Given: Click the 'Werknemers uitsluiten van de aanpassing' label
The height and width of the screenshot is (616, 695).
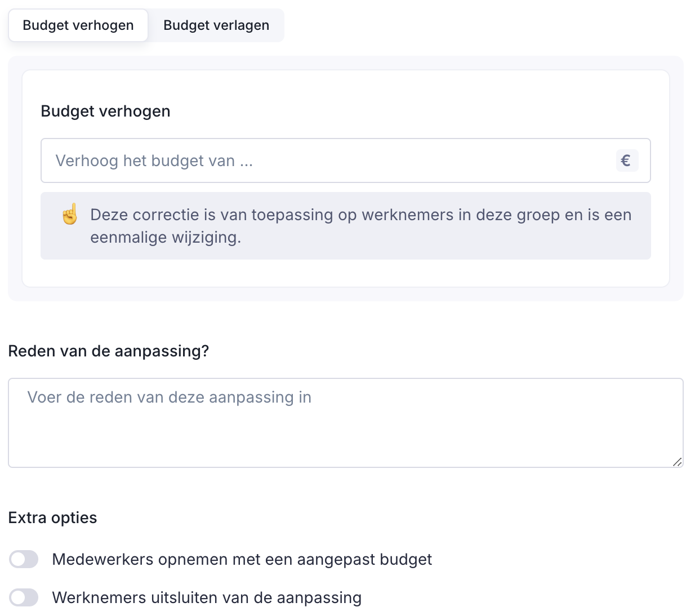Looking at the screenshot, I should [207, 597].
